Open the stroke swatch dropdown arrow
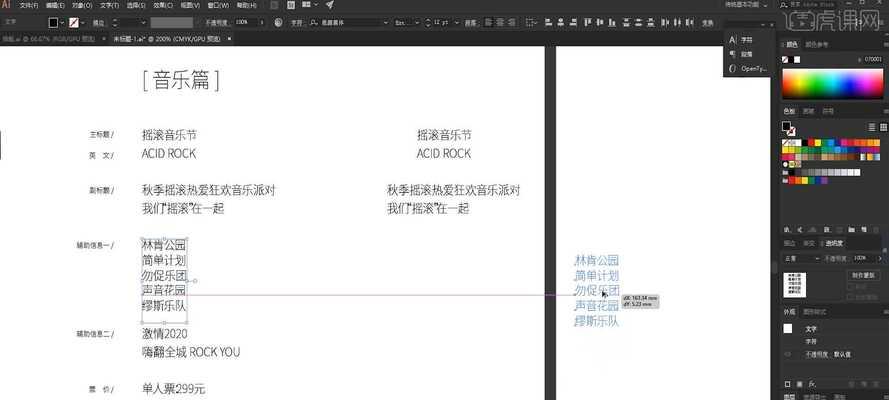 [83, 23]
